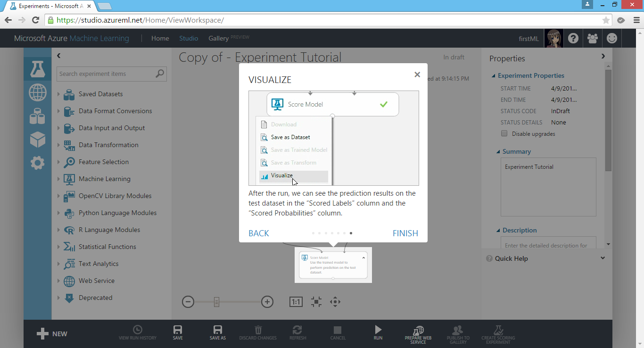Image resolution: width=644 pixels, height=348 pixels.
Task: Open the community people icon in header
Action: 593,38
